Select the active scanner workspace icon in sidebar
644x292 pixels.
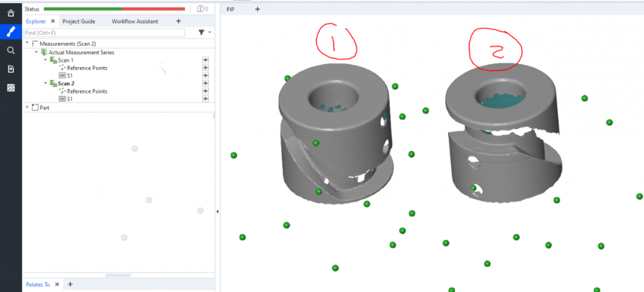click(x=10, y=32)
